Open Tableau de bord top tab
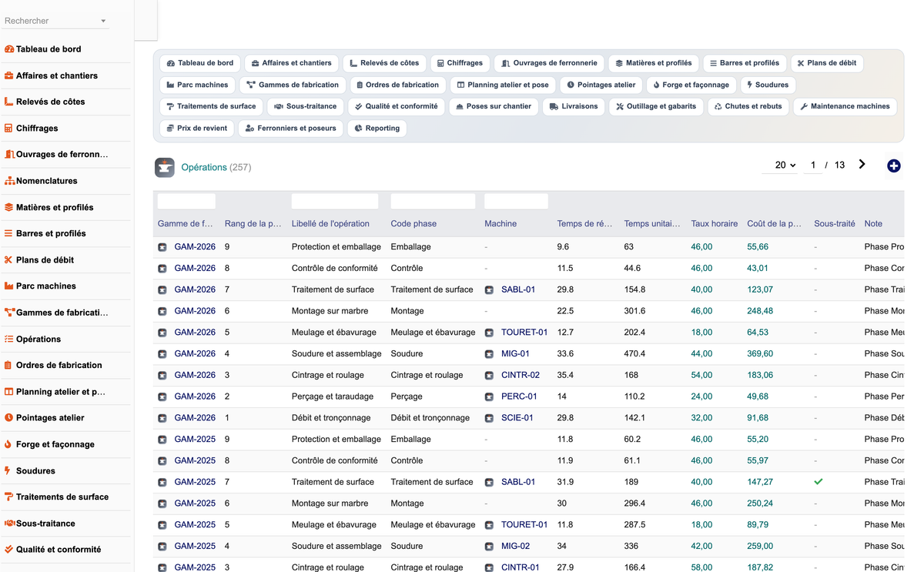 coord(199,63)
